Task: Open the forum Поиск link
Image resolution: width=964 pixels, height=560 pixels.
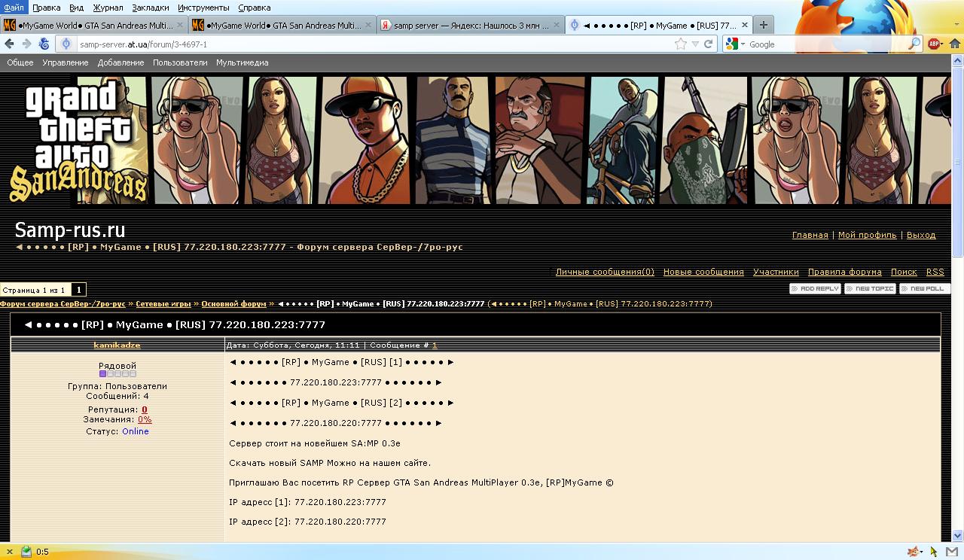Action: coord(904,272)
